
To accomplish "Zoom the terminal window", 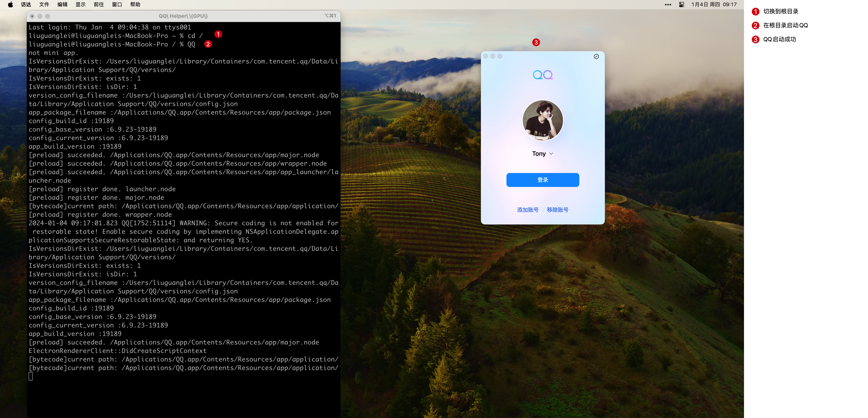I will pyautogui.click(x=47, y=16).
